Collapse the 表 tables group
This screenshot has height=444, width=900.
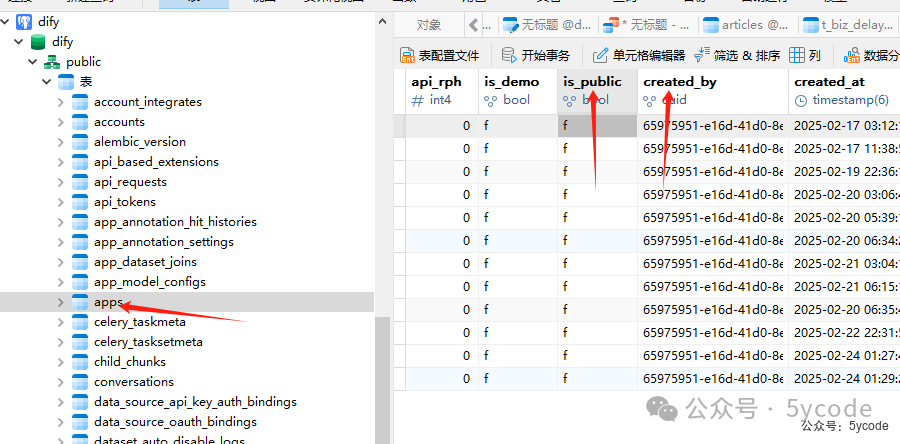[x=47, y=82]
